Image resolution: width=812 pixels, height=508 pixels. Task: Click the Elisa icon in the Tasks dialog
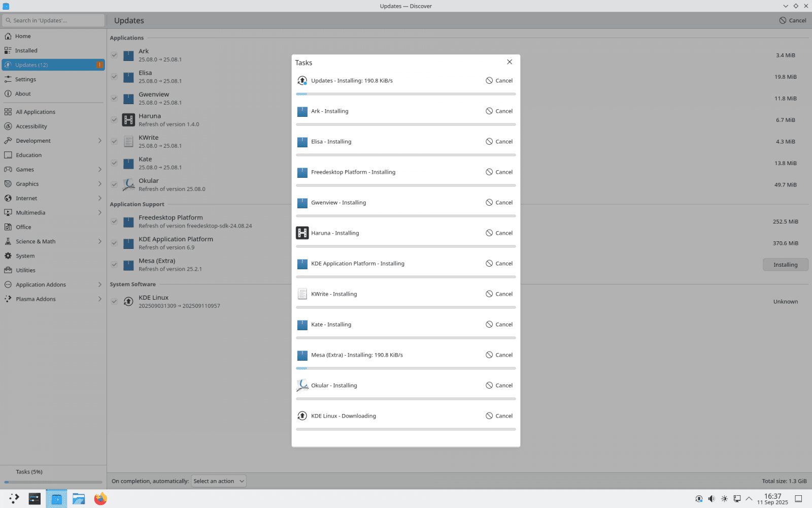click(302, 142)
